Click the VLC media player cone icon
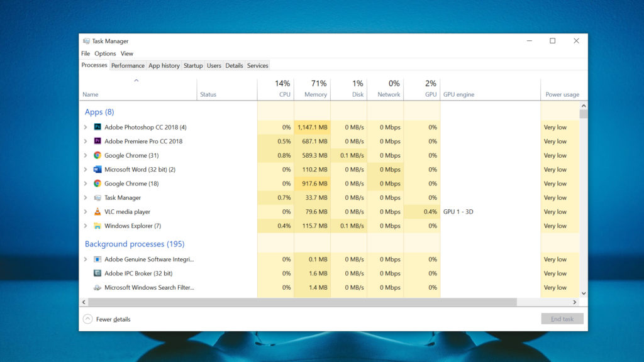This screenshot has height=362, width=644. tap(97, 211)
